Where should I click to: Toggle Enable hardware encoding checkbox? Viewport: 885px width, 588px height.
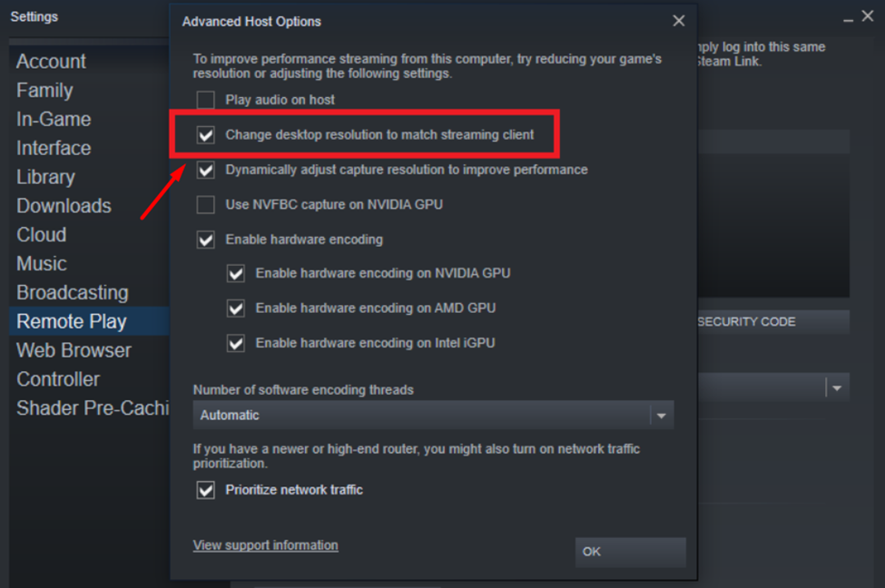[206, 240]
